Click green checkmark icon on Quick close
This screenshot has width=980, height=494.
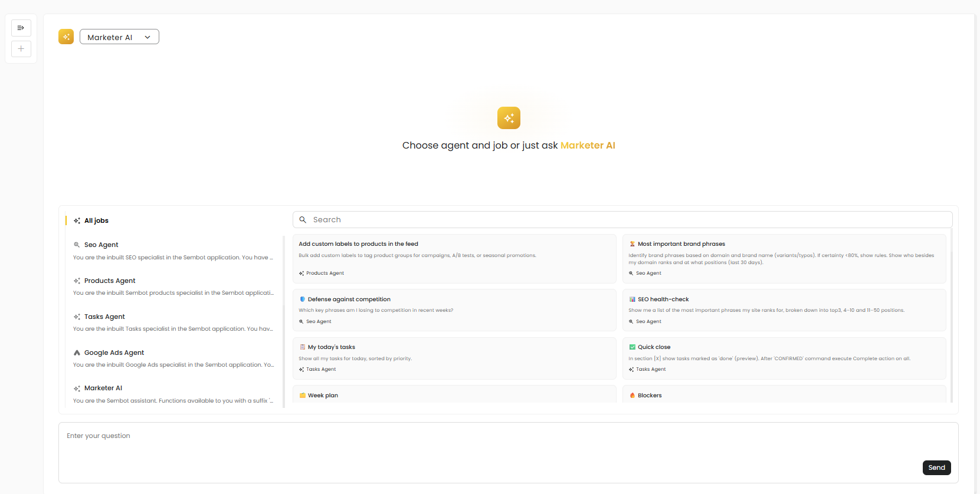click(x=632, y=347)
